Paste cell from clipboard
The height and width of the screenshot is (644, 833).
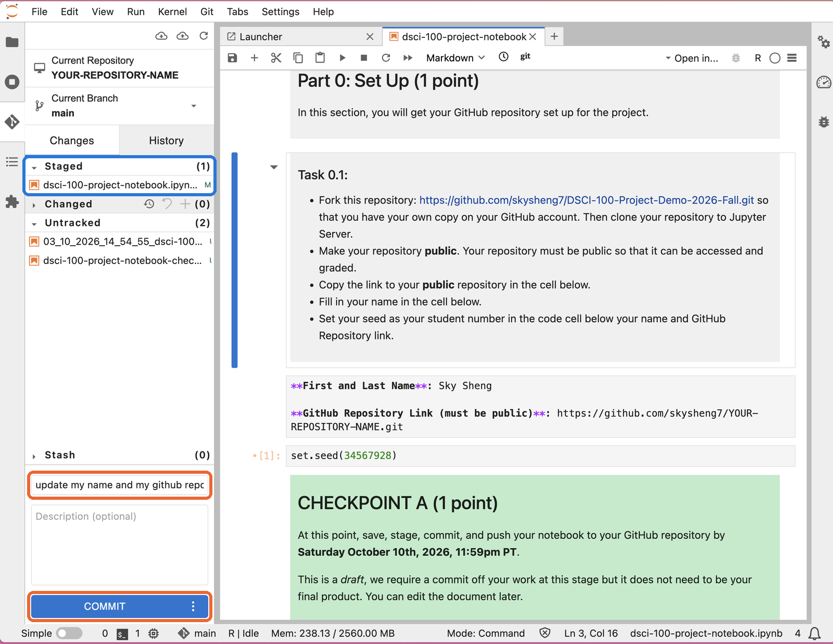(320, 58)
